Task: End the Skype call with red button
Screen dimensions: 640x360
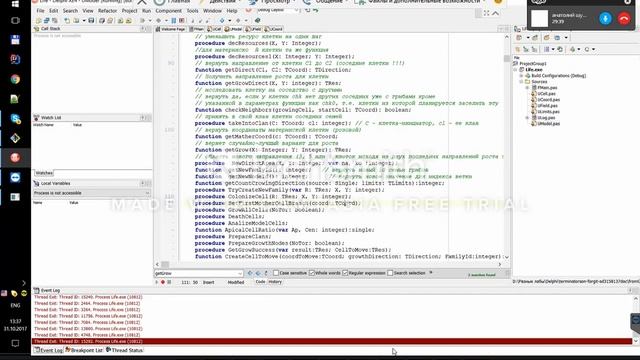Action: point(624,18)
